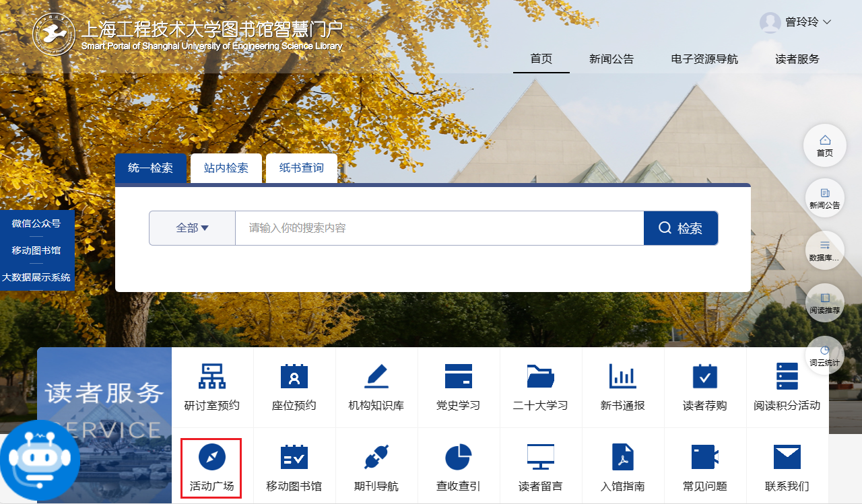Viewport: 862px width, 504px height.
Task: Open the 研讨室预约 room booking icon
Action: 212,376
